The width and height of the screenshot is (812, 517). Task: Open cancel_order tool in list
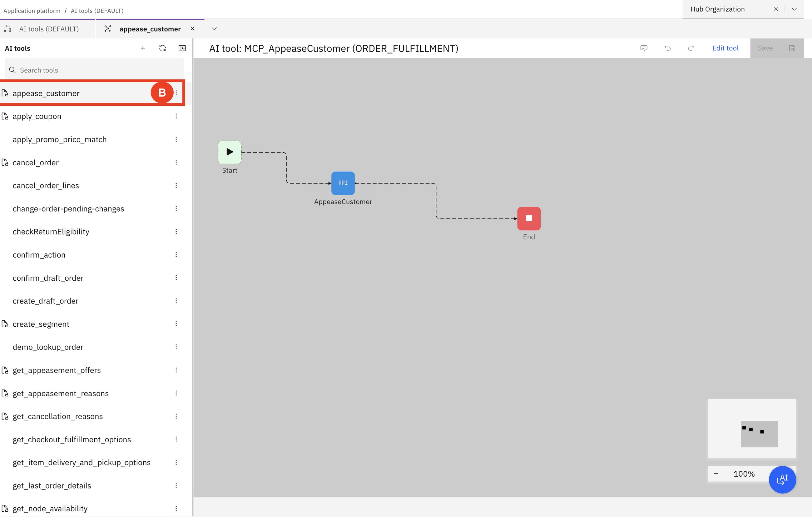35,163
